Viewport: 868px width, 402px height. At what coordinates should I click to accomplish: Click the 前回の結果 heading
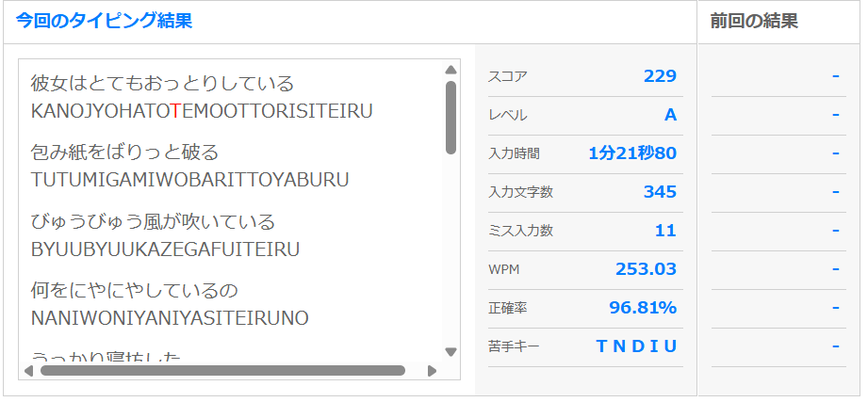click(754, 21)
